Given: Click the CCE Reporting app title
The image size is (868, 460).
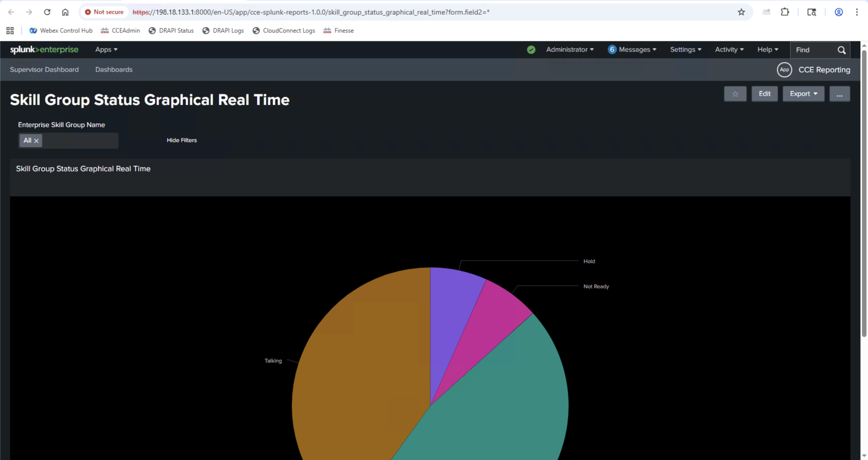Looking at the screenshot, I should [x=824, y=70].
